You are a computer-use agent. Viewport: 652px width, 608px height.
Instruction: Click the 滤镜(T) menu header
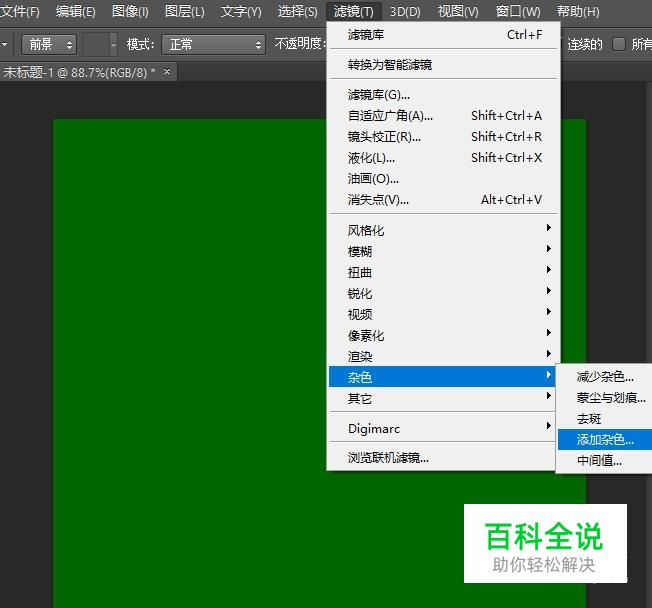[354, 11]
